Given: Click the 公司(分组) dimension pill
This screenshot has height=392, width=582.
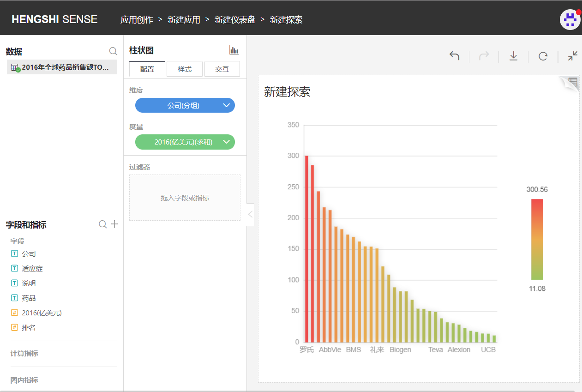Looking at the screenshot, I should 185,105.
